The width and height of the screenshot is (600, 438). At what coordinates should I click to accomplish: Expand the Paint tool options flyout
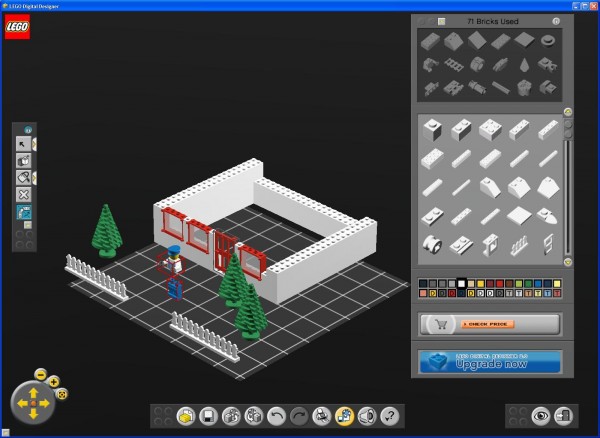pyautogui.click(x=34, y=177)
